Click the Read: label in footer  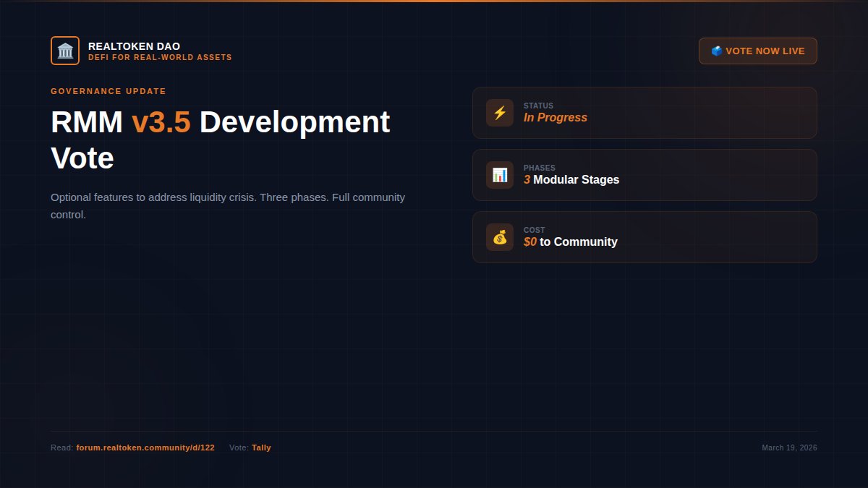tap(61, 448)
